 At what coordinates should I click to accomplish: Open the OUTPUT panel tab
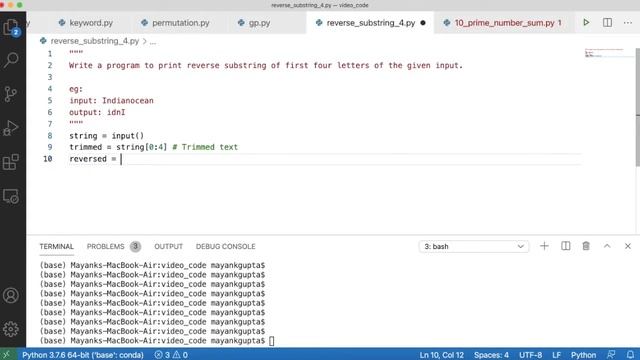[x=168, y=247]
